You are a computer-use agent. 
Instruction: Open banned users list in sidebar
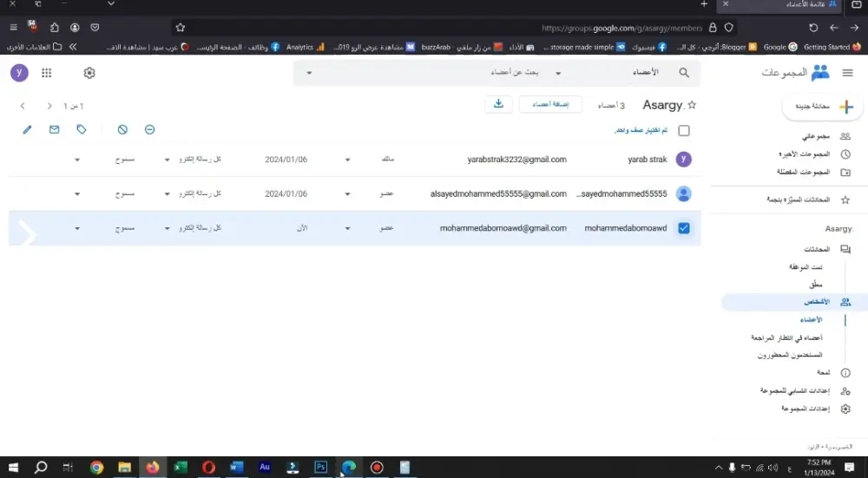[789, 355]
